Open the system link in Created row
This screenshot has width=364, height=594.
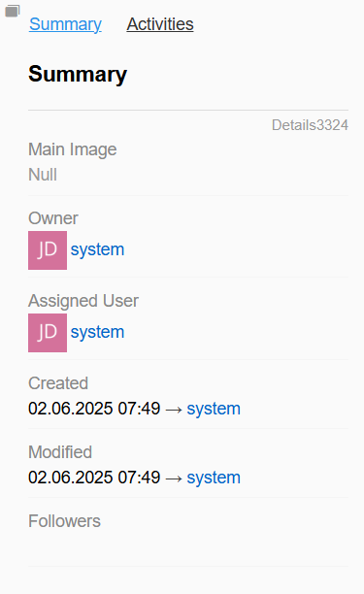[x=214, y=409]
